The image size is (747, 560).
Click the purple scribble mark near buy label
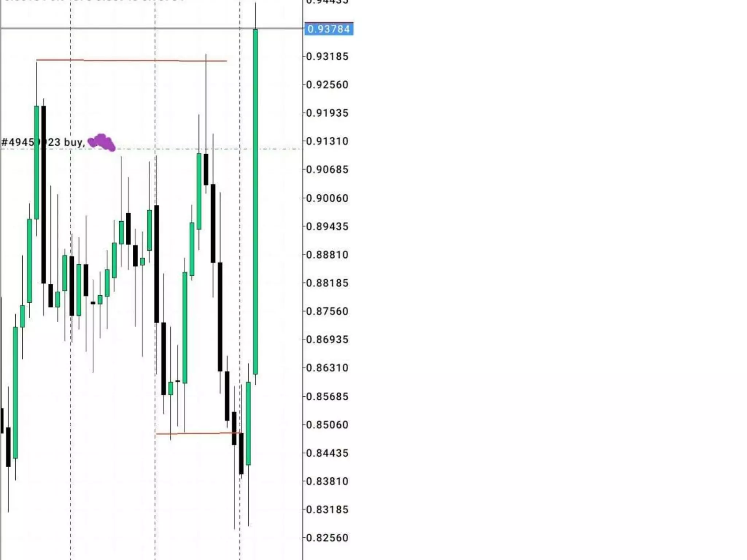102,142
